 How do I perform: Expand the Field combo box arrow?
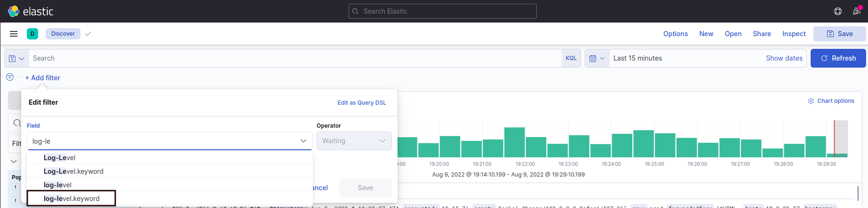303,141
